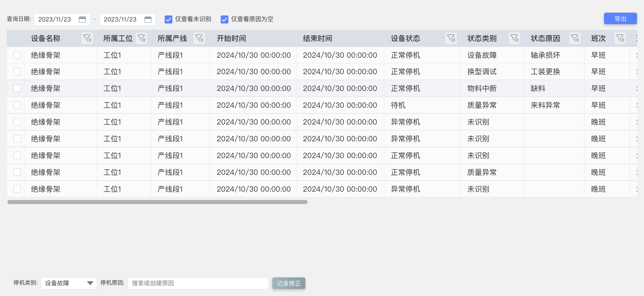Open the start date calendar picker
This screenshot has width=644, height=296.
click(82, 19)
